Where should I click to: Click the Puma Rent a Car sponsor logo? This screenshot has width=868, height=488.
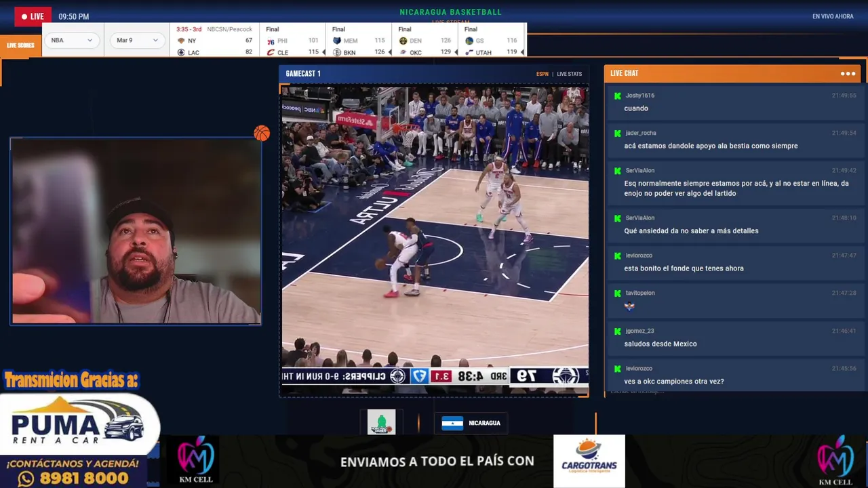[x=79, y=426]
